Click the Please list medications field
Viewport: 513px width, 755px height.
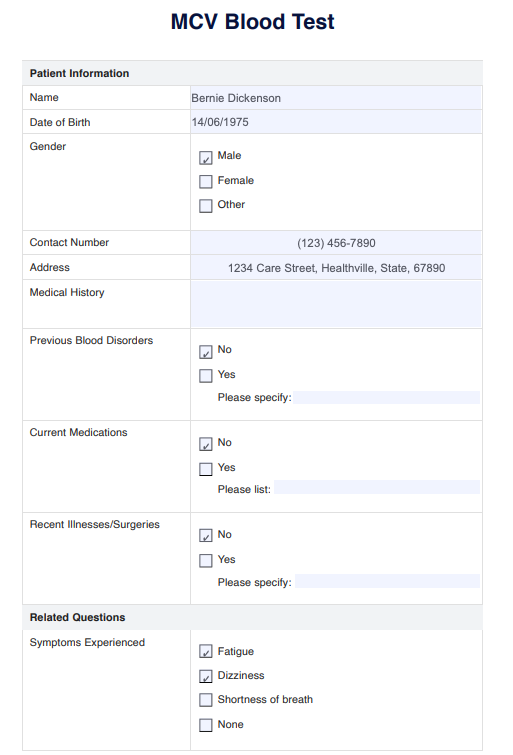377,487
